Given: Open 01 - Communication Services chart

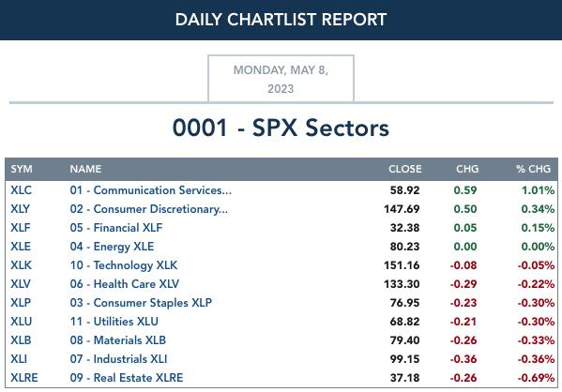Looking at the screenshot, I should pos(150,190).
